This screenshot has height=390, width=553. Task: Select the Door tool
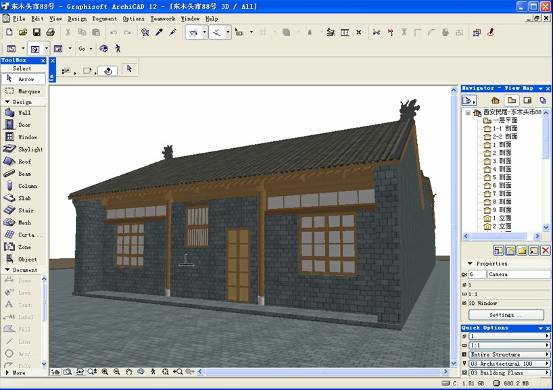pyautogui.click(x=23, y=124)
